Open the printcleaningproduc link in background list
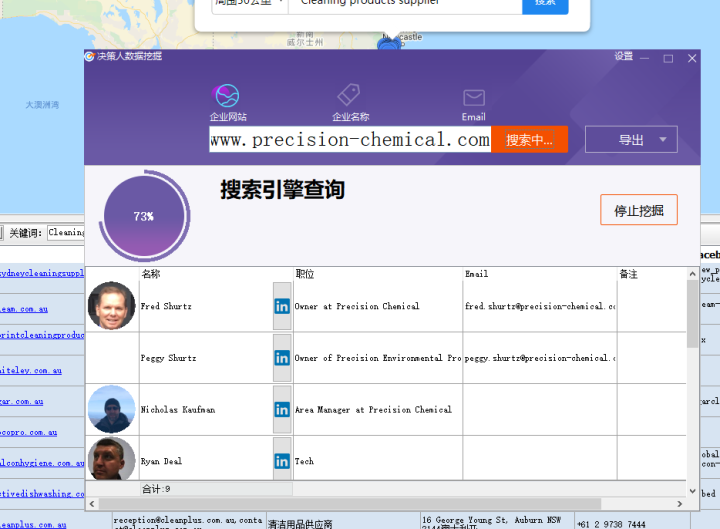Screen dimensions: 720x529 [42, 335]
